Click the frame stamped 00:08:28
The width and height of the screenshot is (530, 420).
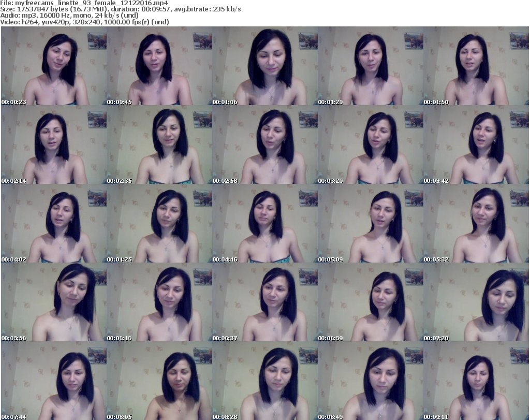tap(265, 381)
